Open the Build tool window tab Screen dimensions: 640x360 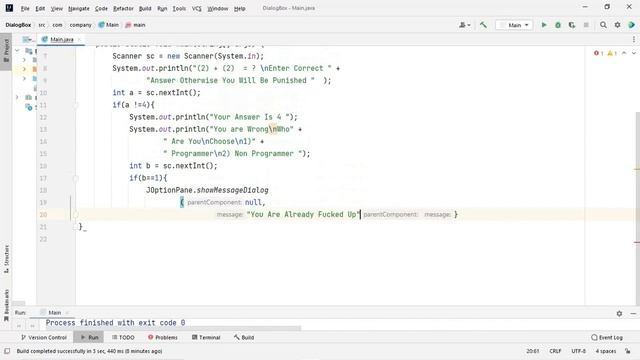[244, 338]
